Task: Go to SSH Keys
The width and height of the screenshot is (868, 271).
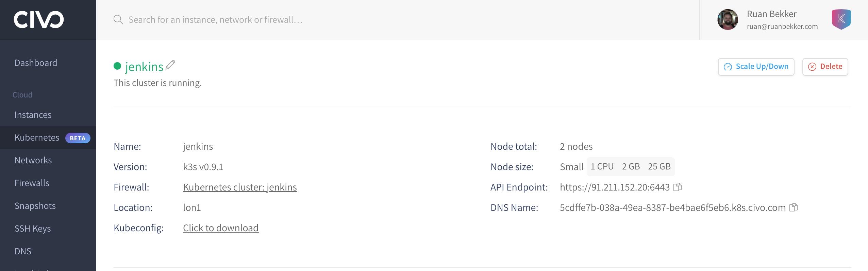Action: click(x=33, y=229)
